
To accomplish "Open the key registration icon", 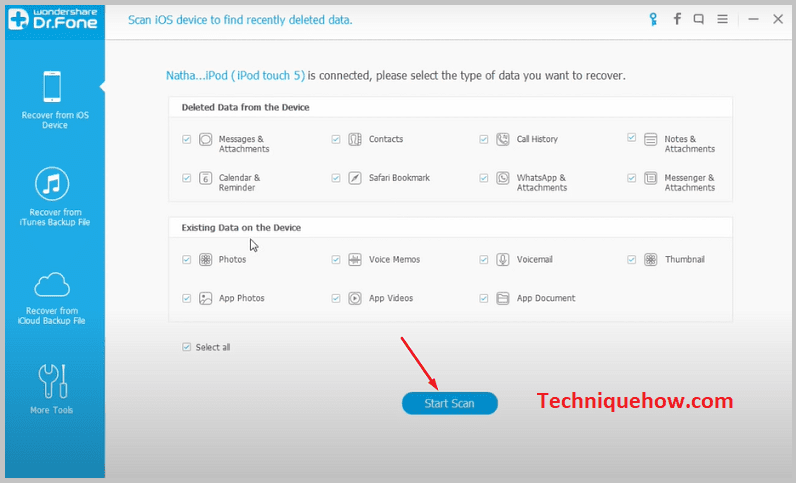I will click(653, 19).
